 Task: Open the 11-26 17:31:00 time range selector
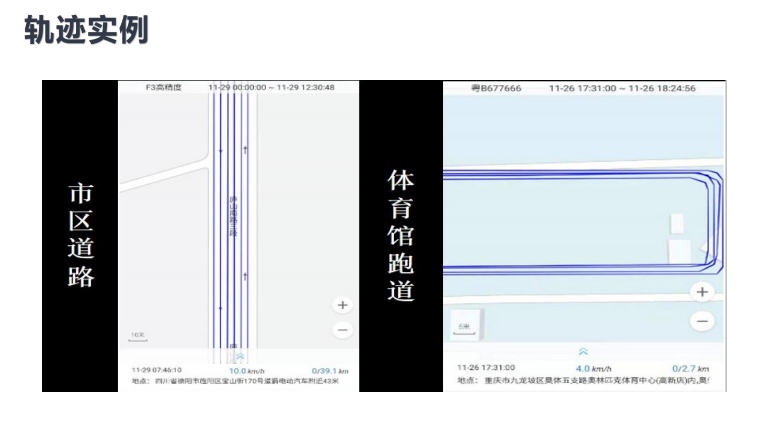coord(621,88)
